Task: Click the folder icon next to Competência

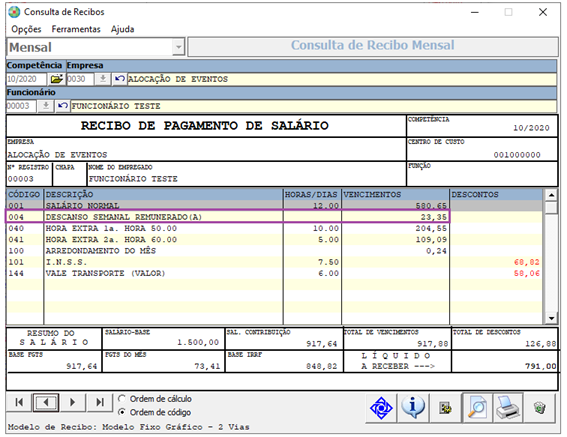Action: coord(56,79)
